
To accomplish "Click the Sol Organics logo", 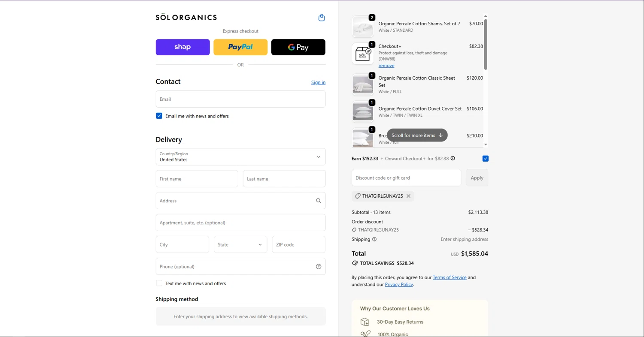I will pos(186,17).
